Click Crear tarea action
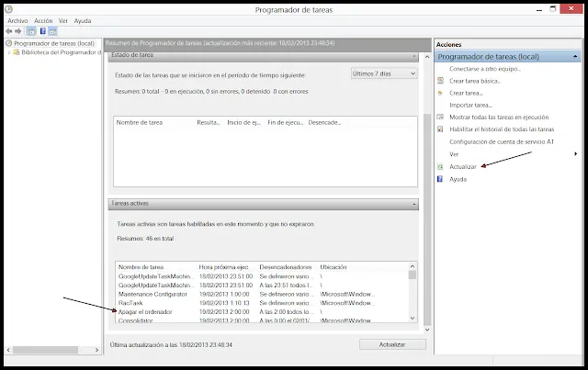 pyautogui.click(x=466, y=93)
